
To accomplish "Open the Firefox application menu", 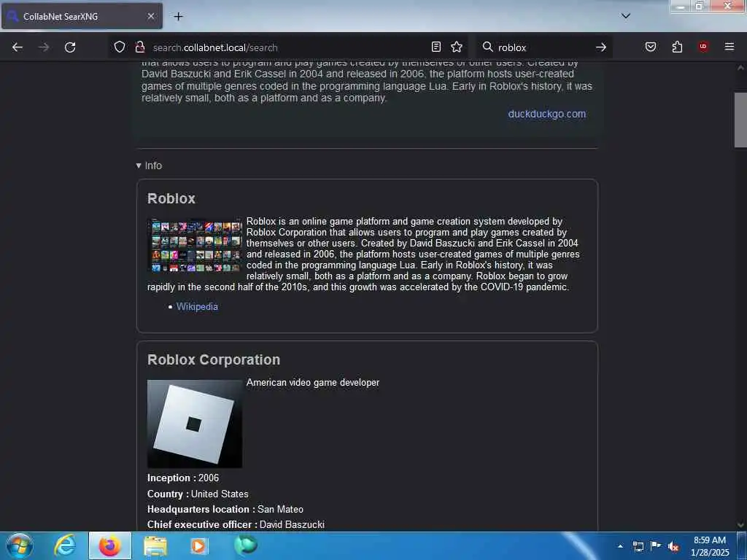I will coord(729,47).
